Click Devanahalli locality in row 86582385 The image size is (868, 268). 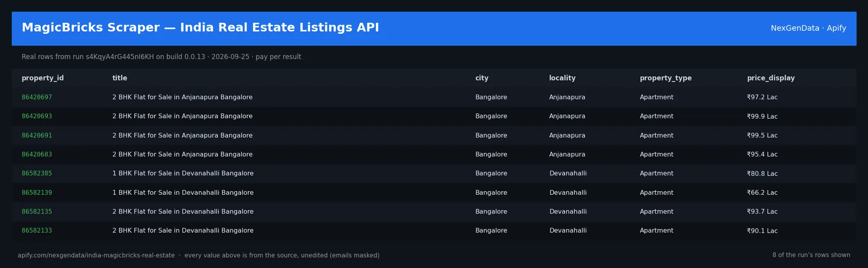(568, 174)
